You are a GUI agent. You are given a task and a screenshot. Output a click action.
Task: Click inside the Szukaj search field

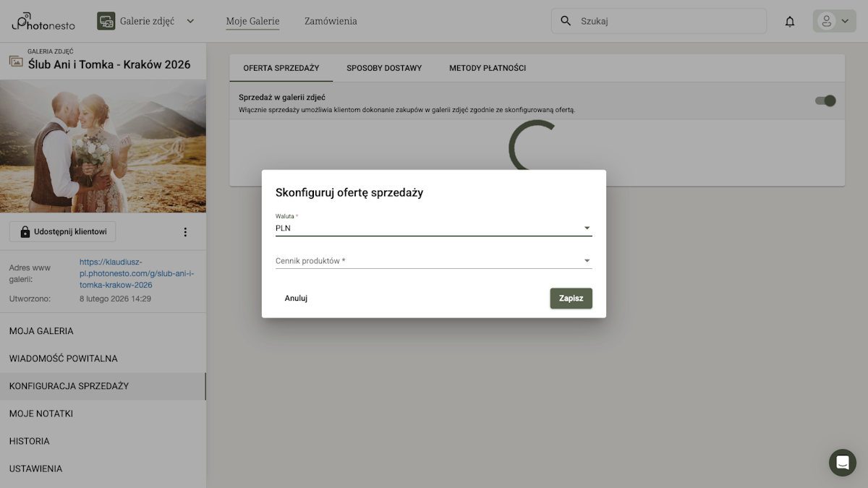pos(651,20)
